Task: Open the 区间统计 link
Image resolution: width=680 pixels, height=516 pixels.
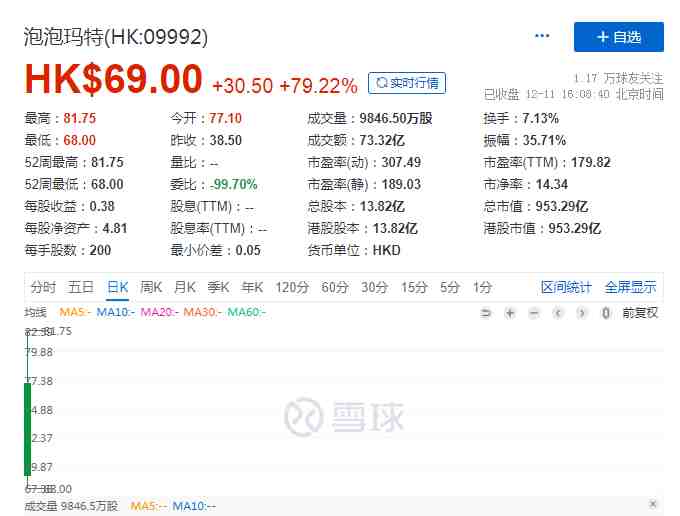Action: (566, 287)
